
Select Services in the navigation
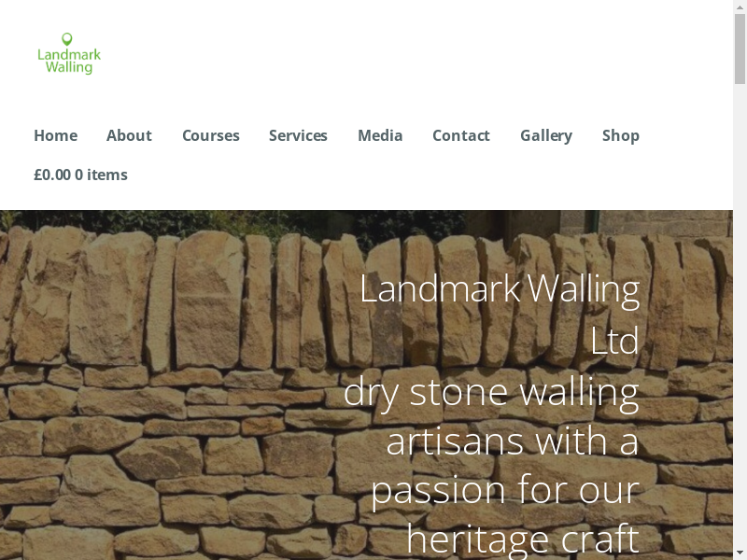(298, 135)
